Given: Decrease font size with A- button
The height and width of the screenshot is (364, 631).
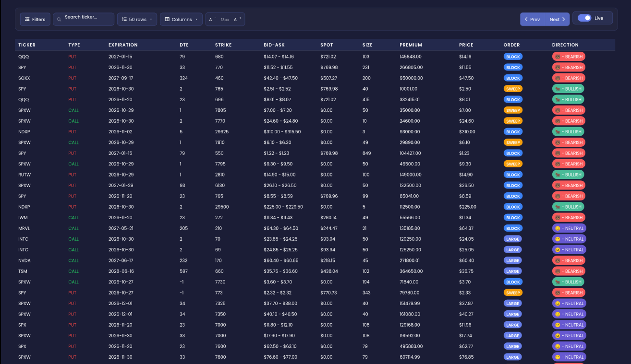Looking at the screenshot, I should [212, 19].
